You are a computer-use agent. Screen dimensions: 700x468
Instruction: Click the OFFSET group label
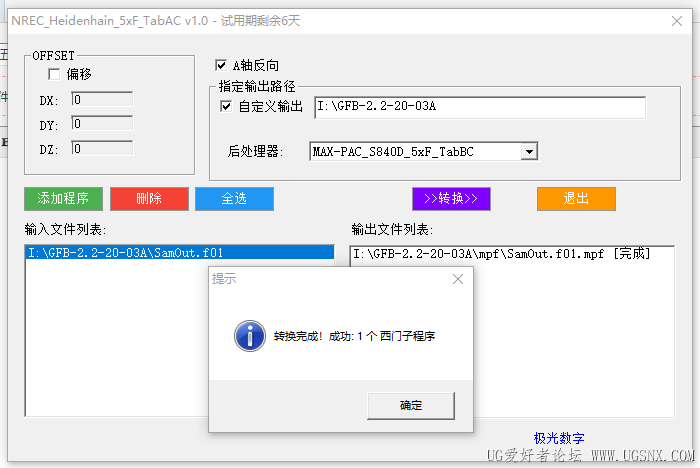coord(53,56)
